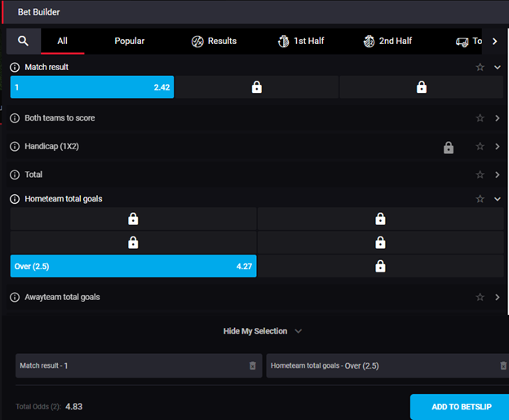Screen dimensions: 509x420
Task: Click the Handicap (1X2) lock icon
Action: [x=449, y=148]
